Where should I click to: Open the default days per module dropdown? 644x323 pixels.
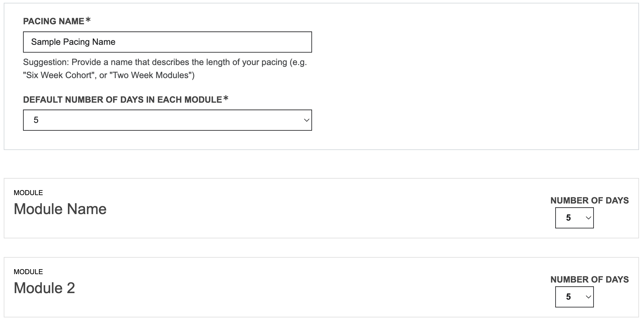167,120
